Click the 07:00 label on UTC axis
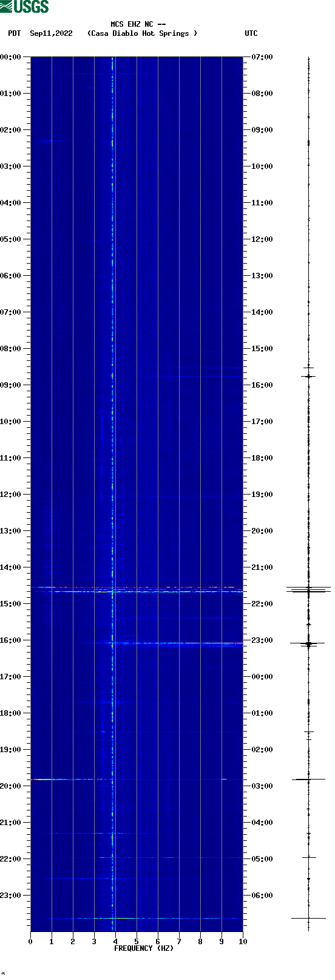The width and height of the screenshot is (335, 980). [262, 57]
